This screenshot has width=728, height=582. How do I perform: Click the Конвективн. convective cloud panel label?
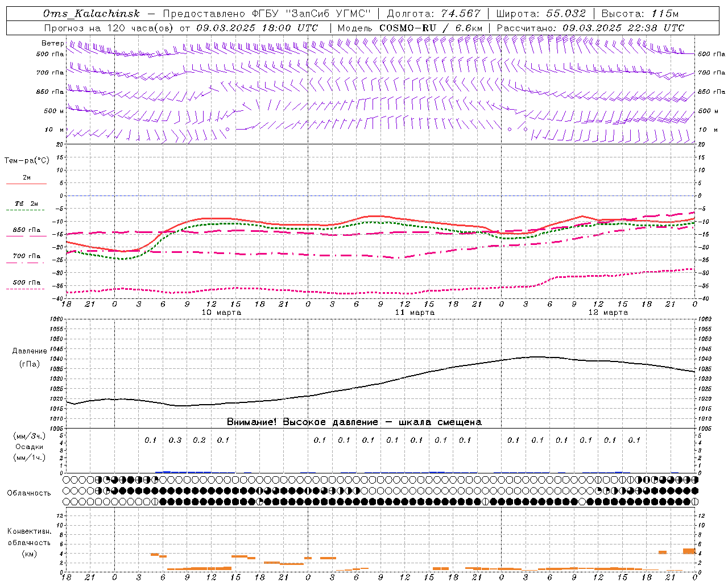(x=29, y=531)
